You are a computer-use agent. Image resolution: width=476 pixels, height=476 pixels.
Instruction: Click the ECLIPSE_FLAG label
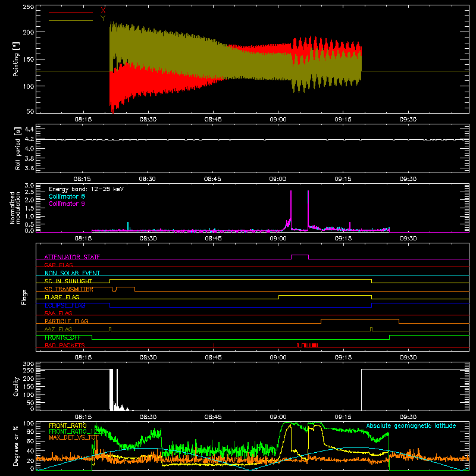pos(65,305)
